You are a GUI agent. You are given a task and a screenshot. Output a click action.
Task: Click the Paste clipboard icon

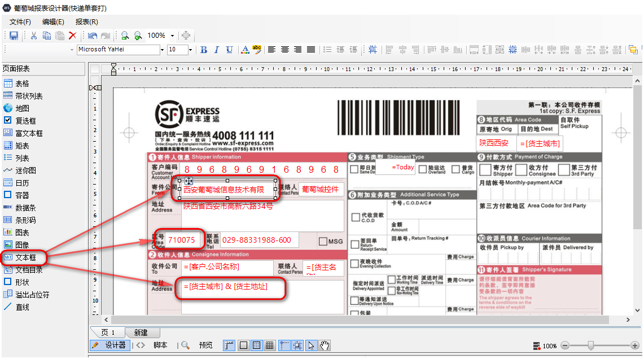click(60, 36)
